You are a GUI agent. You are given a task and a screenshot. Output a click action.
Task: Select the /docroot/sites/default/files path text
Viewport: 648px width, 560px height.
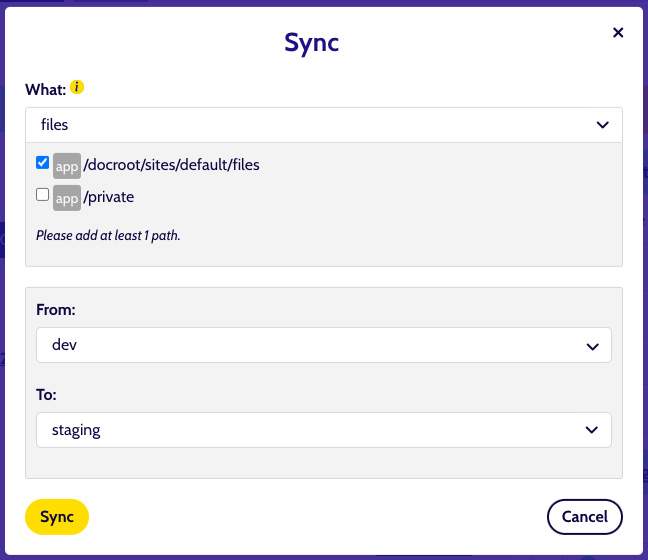point(172,165)
